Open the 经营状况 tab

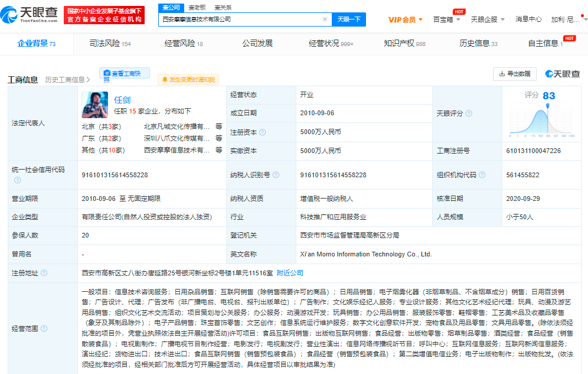point(331,44)
